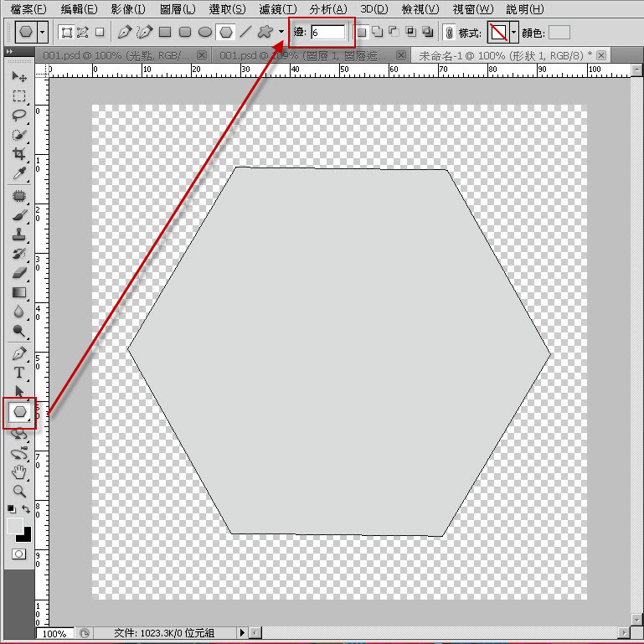644x644 pixels.
Task: Swap foreground and background colors
Action: (26, 509)
